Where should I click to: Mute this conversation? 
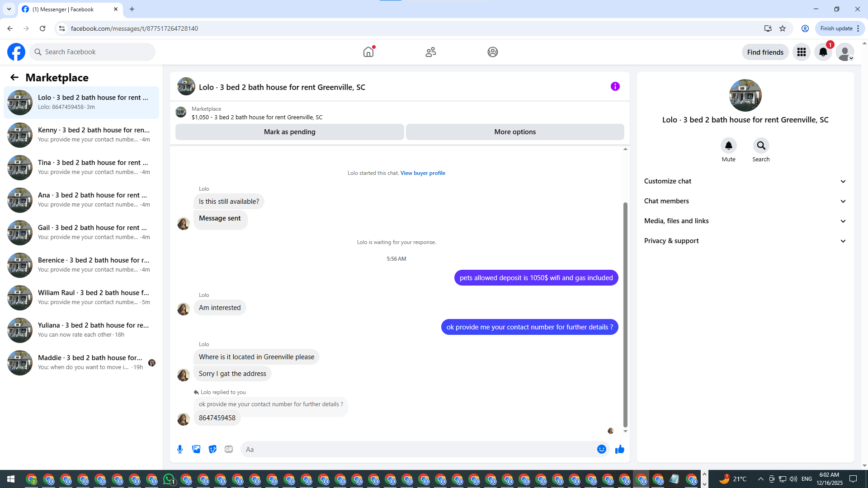point(729,145)
